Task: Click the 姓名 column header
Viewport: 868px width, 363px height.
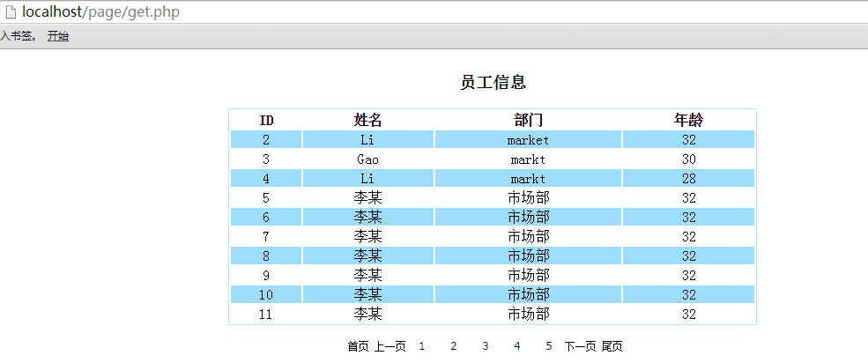Action: pyautogui.click(x=368, y=120)
